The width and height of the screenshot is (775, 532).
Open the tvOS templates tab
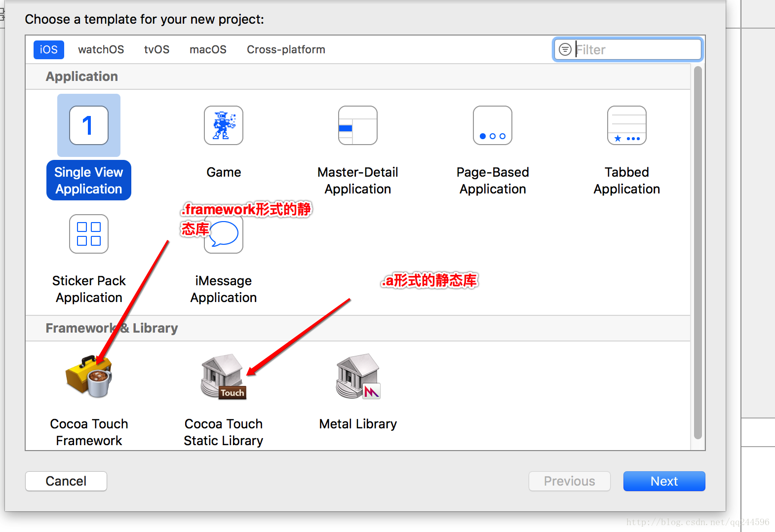(x=157, y=50)
